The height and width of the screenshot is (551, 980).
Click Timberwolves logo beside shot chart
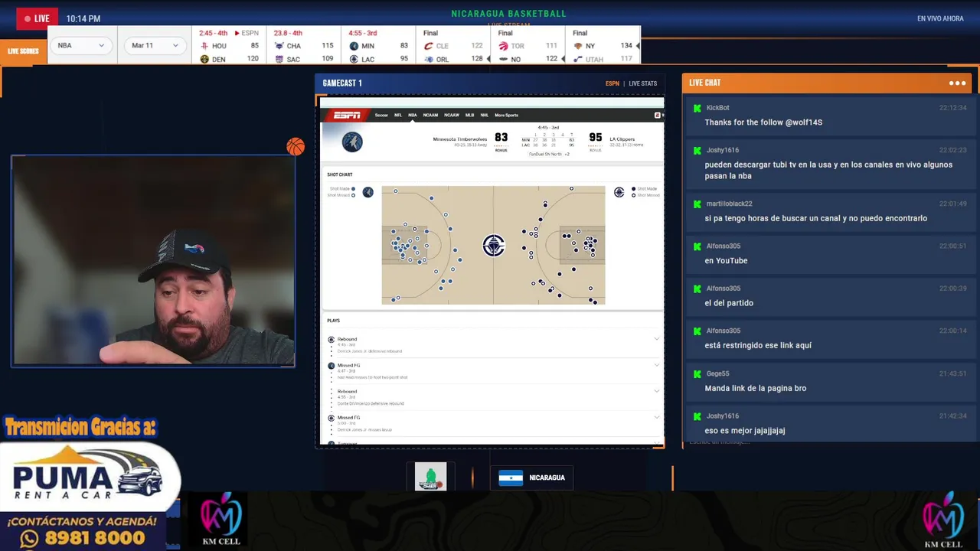tap(368, 192)
